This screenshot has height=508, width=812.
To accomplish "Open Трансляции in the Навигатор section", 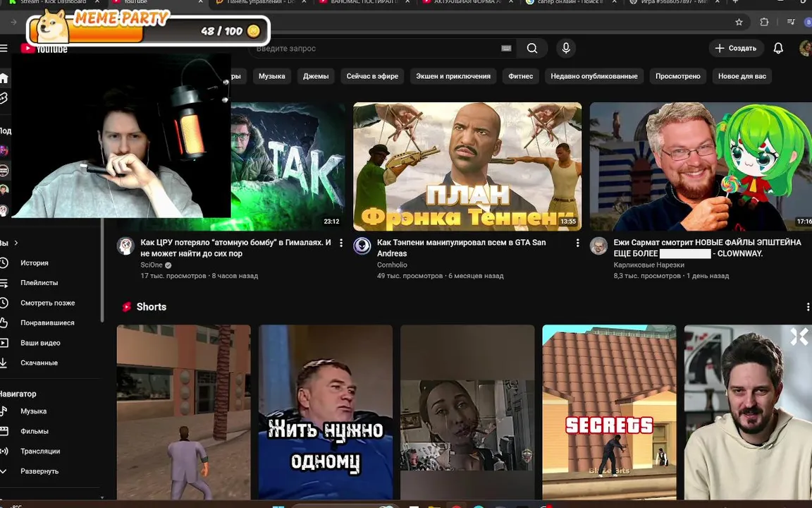I will click(40, 451).
